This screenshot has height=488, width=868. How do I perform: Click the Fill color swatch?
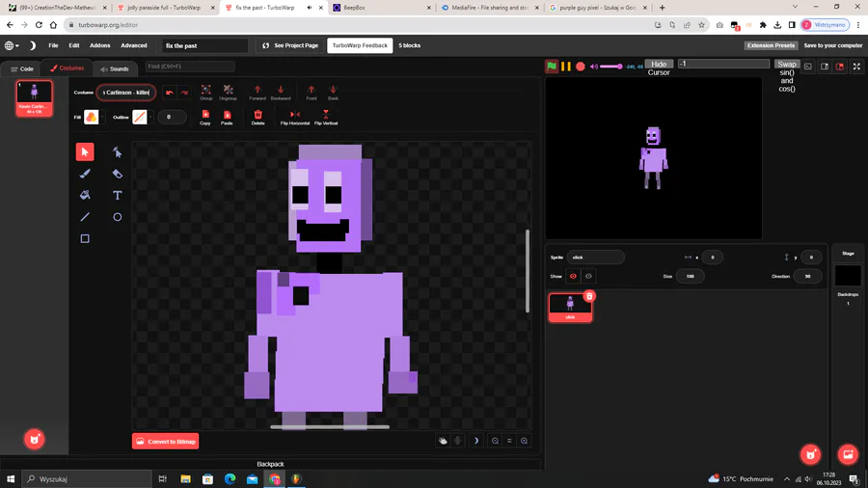[x=92, y=118]
